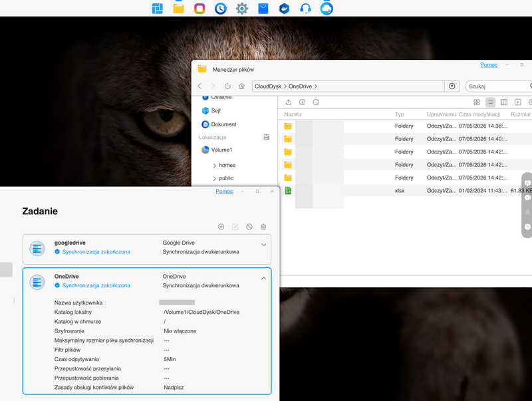Expand the googledrive task details
Image resolution: width=532 pixels, height=401 pixels.
[x=263, y=245]
